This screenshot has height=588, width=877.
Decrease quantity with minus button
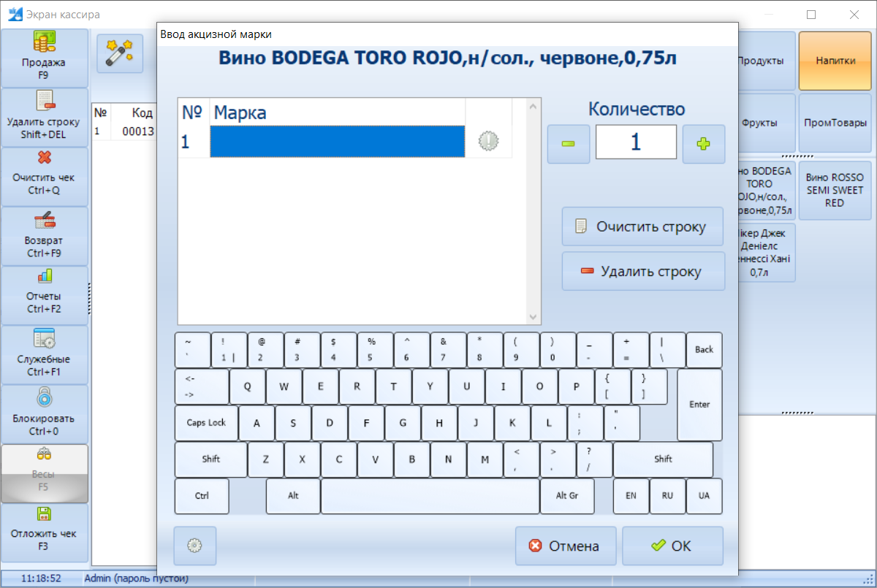(569, 144)
